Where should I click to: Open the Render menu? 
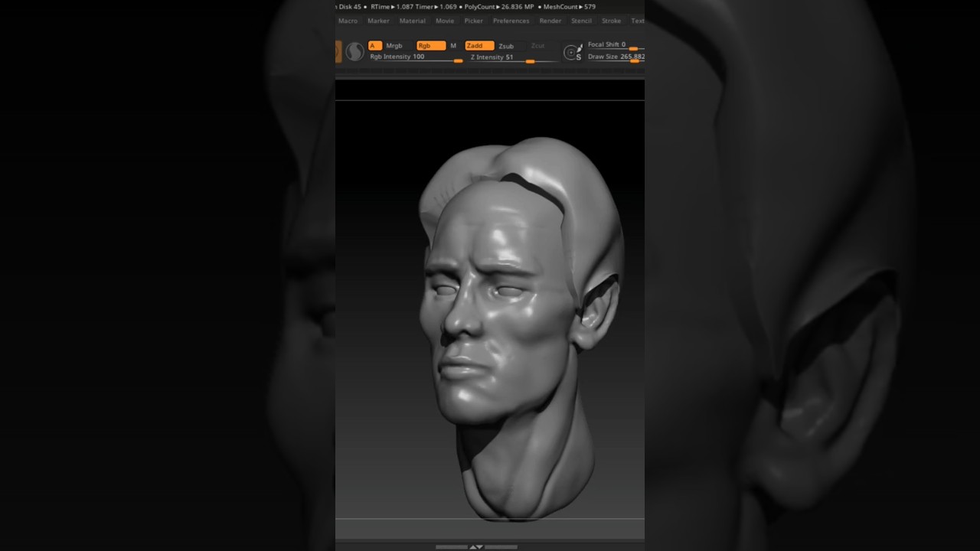click(x=550, y=21)
